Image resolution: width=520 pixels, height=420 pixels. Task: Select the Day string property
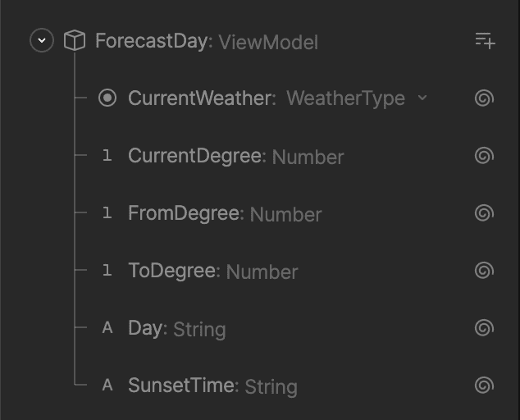tap(146, 328)
